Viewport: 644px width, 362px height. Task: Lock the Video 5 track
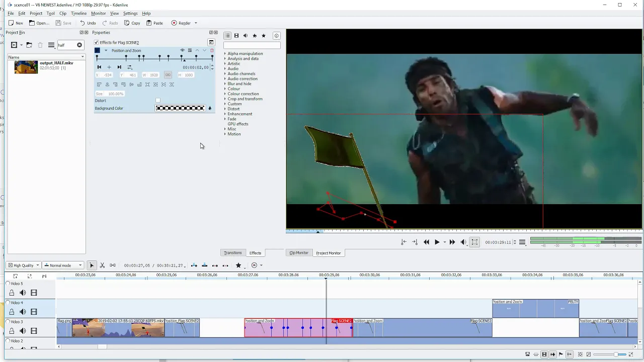click(x=12, y=293)
